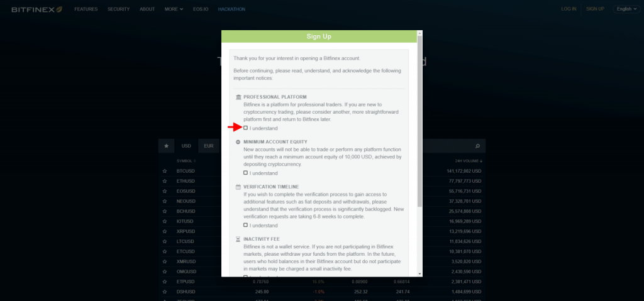Star the OMGUSD pair
The width and height of the screenshot is (644, 301).
165,271
